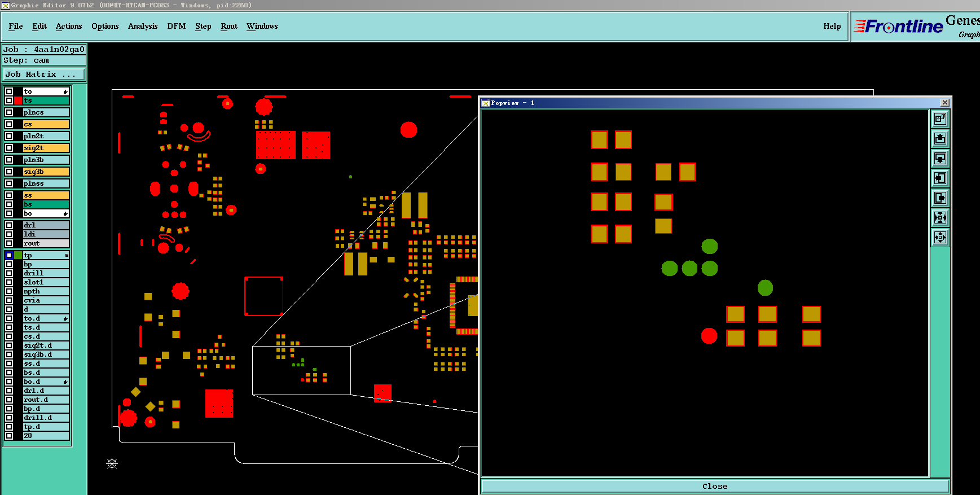Toggle display checkbox for layer 20
This screenshot has width=980, height=495.
tap(9, 436)
